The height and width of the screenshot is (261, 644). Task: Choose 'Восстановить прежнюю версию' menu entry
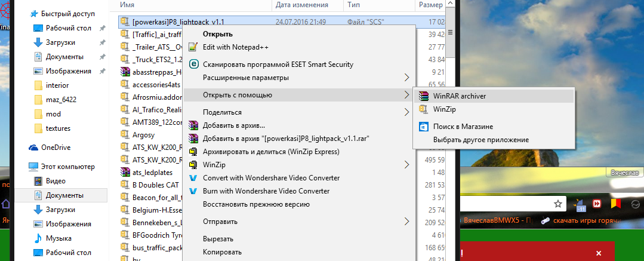(256, 204)
